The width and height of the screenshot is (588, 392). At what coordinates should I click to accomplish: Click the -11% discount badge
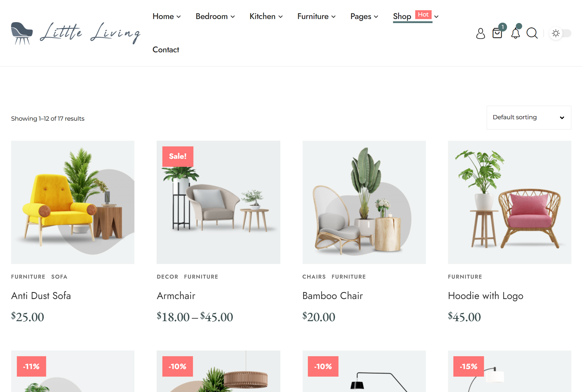tap(31, 366)
